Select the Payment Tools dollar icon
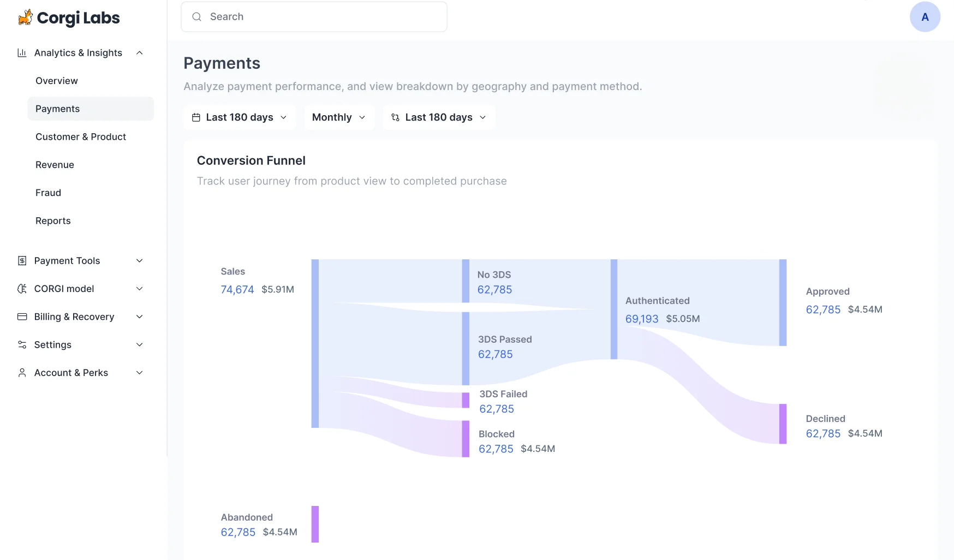 [22, 260]
